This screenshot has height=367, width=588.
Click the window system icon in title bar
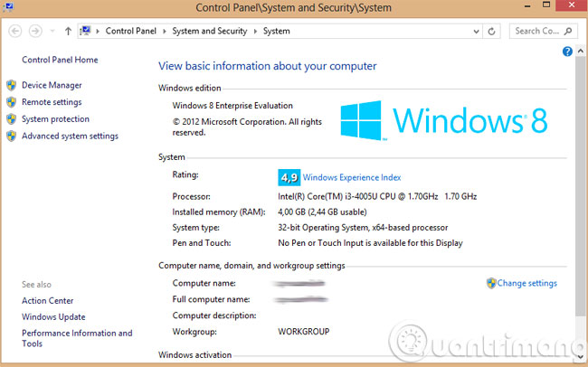pos(8,7)
